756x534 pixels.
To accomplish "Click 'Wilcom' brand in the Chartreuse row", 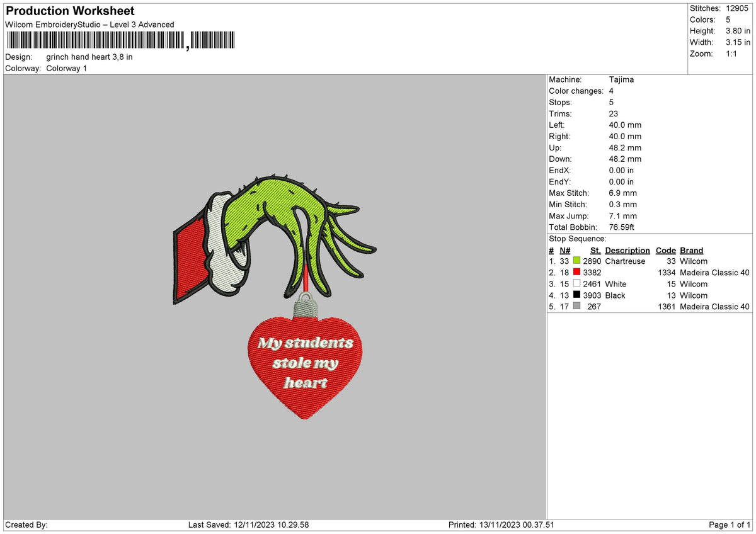I will point(694,261).
